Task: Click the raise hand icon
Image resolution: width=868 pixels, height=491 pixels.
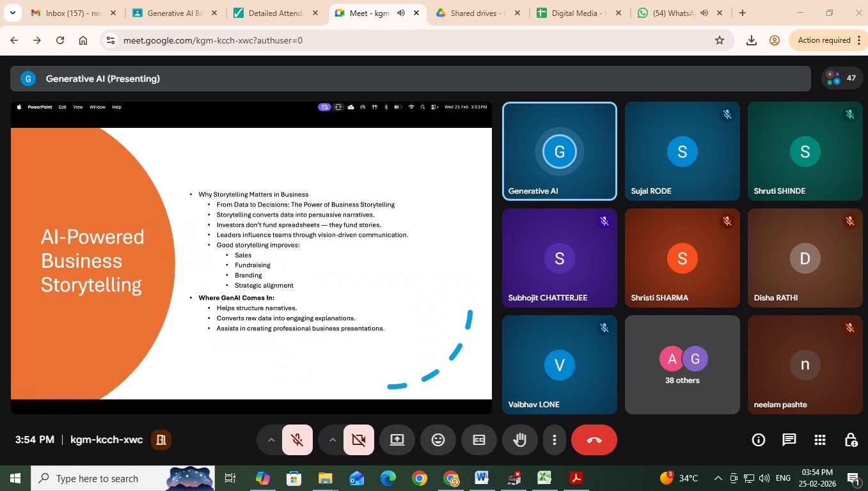Action: [x=519, y=440]
